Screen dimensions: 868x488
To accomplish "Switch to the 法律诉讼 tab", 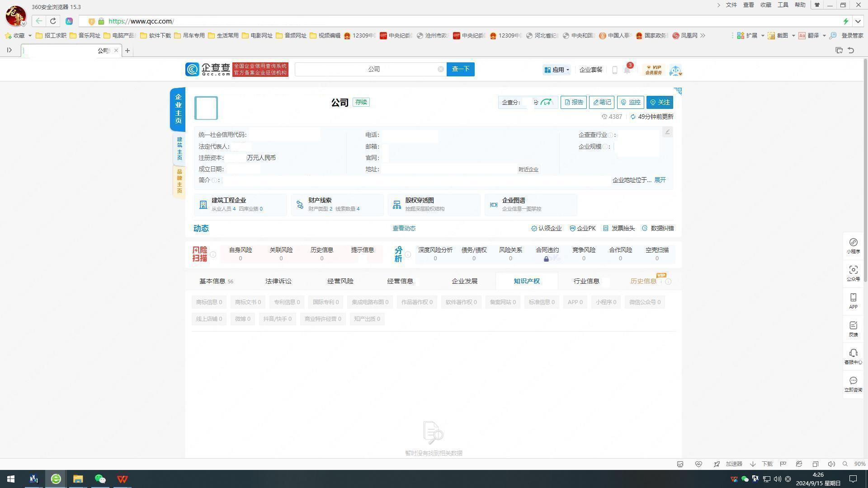I will click(x=278, y=281).
